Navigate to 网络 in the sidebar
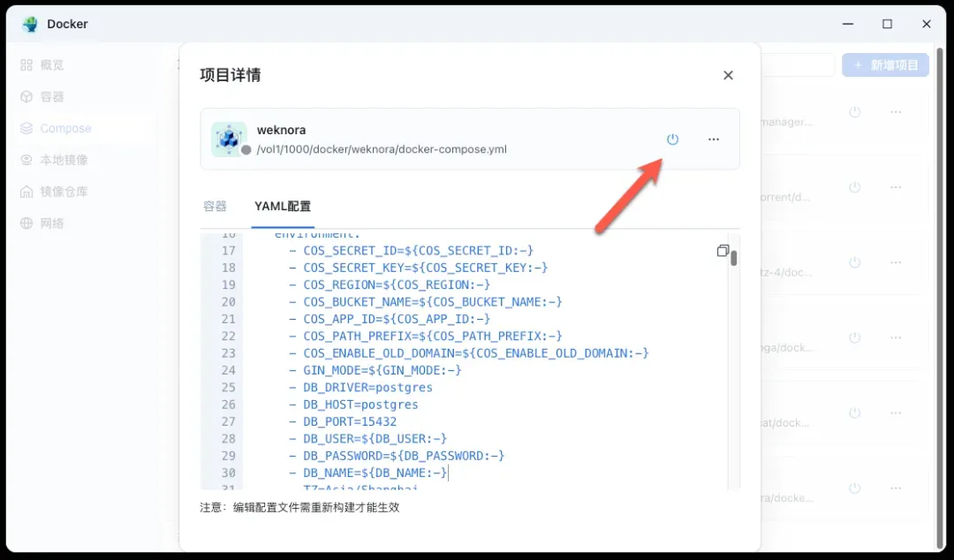This screenshot has width=954, height=560. click(x=51, y=223)
